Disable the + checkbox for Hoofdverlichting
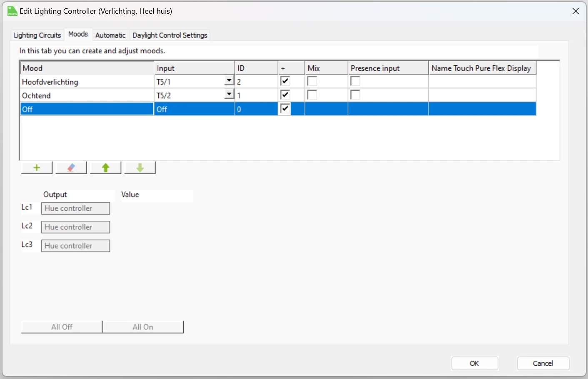This screenshot has height=379, width=588. tap(285, 81)
